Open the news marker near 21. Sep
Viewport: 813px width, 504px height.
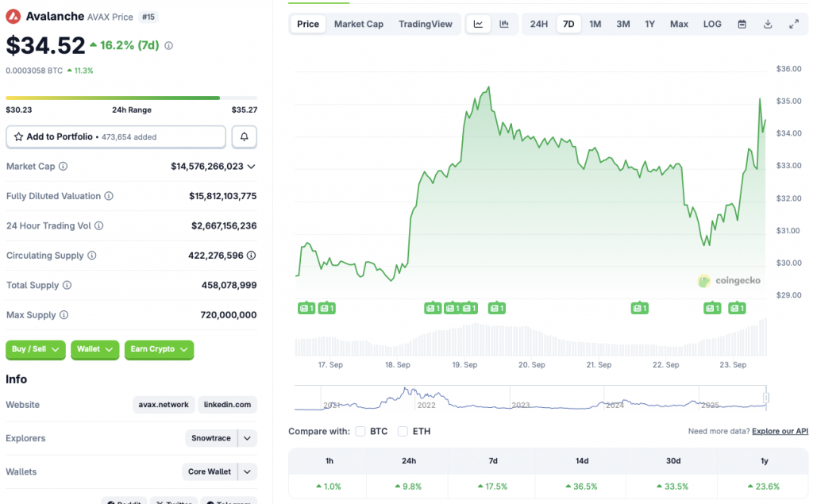639,308
